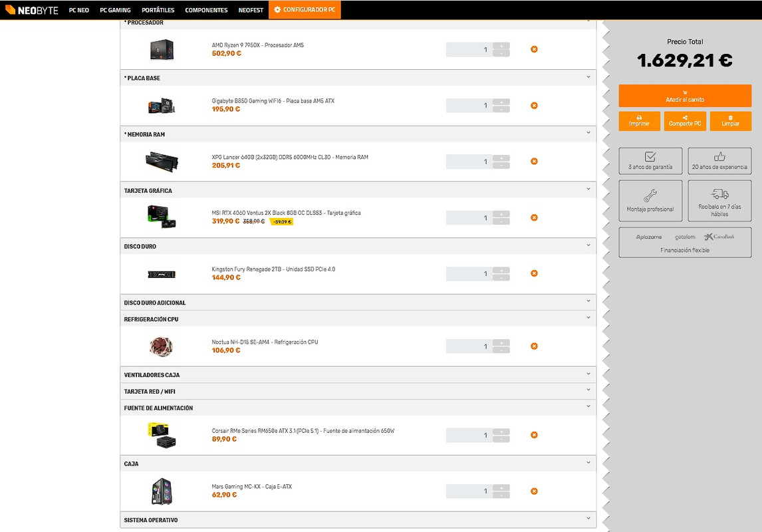The image size is (762, 532).
Task: Collapse the Memoria RAM section
Action: tap(588, 133)
